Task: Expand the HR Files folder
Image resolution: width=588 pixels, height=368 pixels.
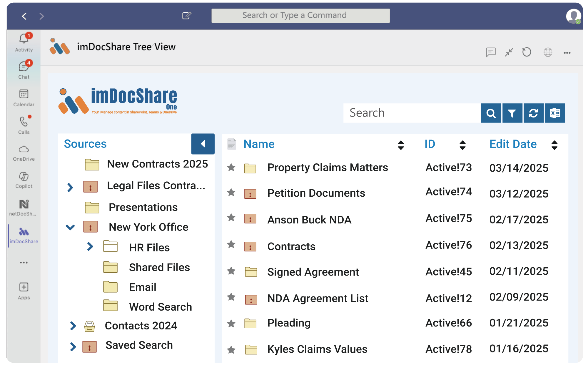Action: click(x=90, y=247)
